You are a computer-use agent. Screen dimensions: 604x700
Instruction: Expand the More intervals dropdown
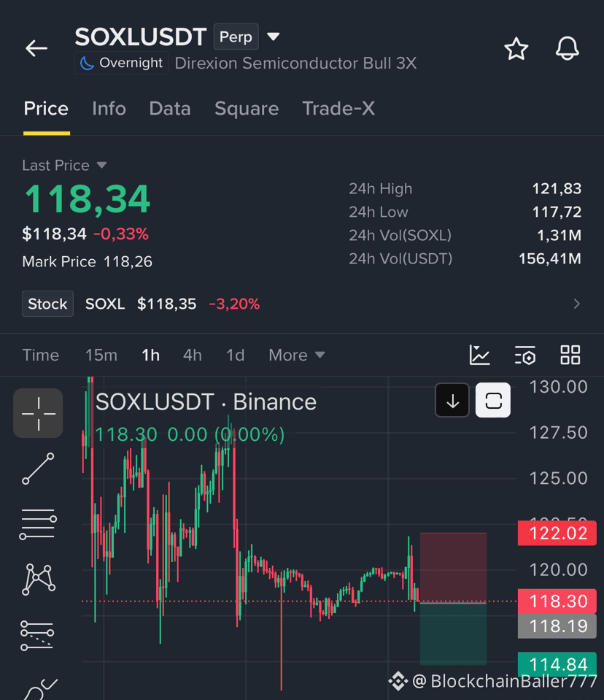[x=297, y=355]
